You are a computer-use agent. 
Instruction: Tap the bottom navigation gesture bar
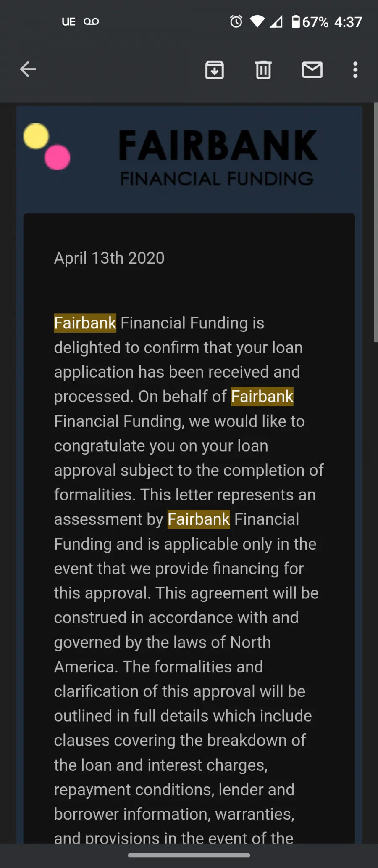click(x=189, y=855)
